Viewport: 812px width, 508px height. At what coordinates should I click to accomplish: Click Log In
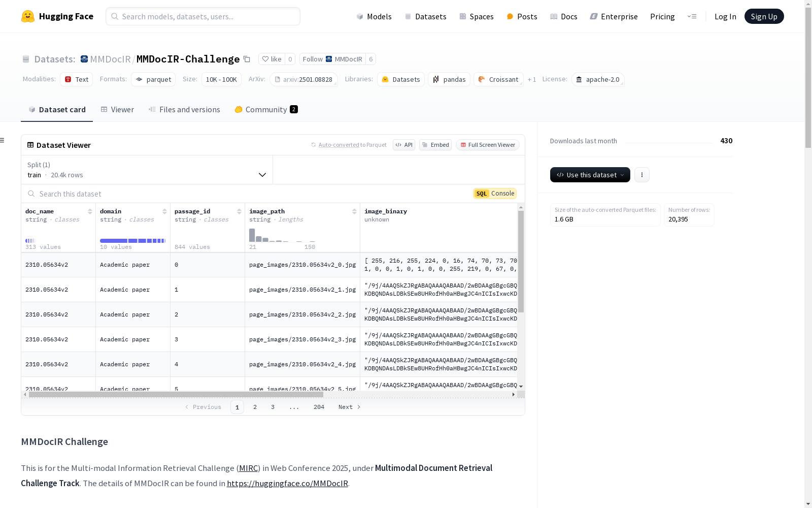(x=725, y=16)
